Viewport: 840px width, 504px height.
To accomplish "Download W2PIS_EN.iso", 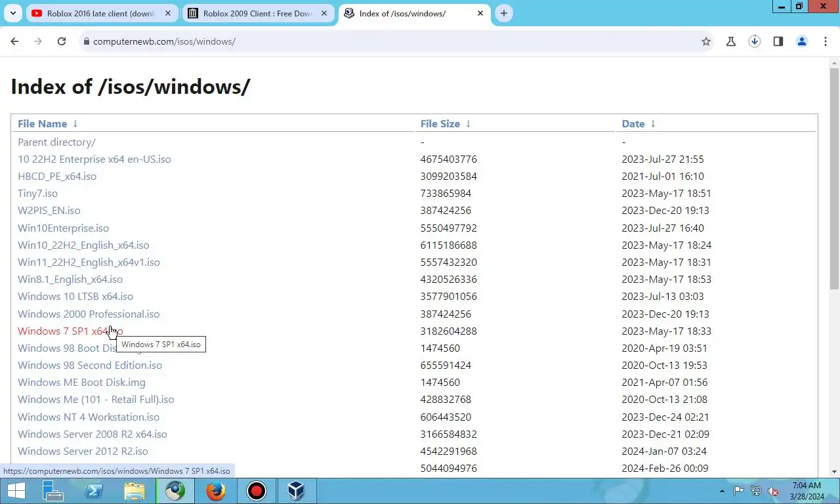I will pos(49,210).
